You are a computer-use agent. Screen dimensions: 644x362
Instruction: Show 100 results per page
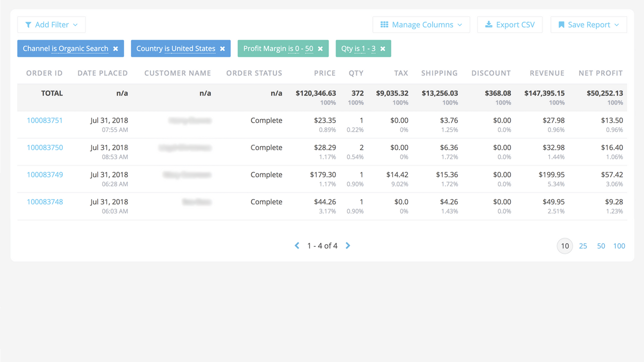tap(619, 246)
